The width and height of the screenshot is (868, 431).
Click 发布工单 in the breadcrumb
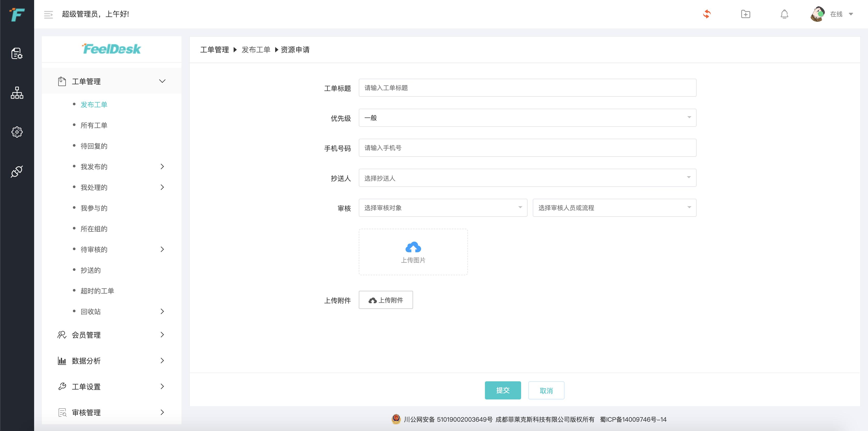click(256, 50)
